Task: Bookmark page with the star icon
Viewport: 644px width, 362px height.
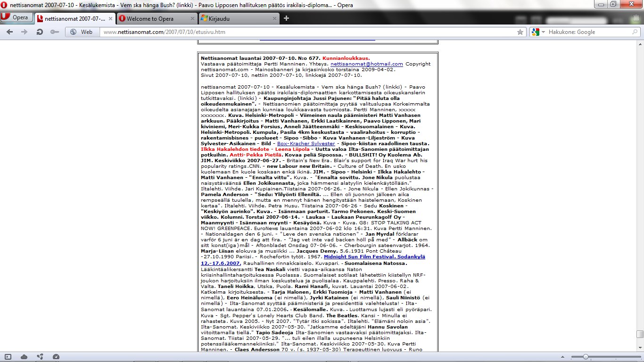Action: tap(520, 32)
